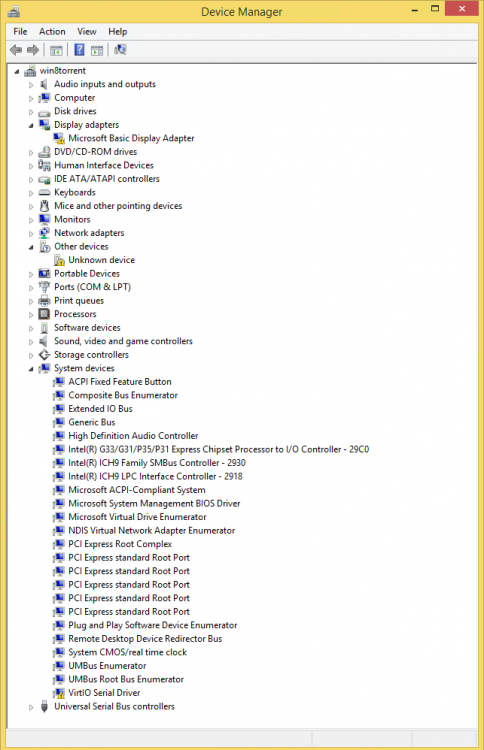484x750 pixels.
Task: Click the Network adapters category icon
Action: click(x=44, y=233)
